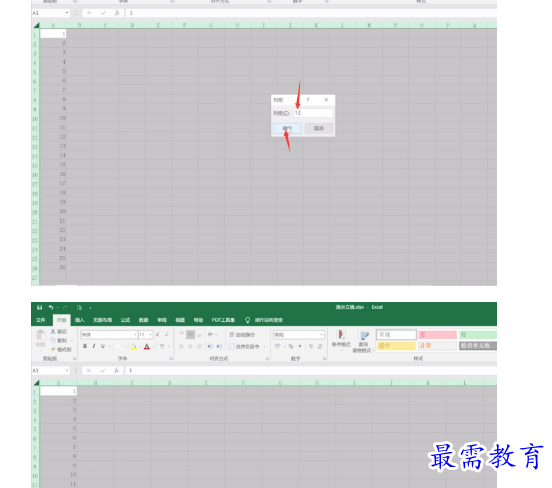Click the Paste clipboard icon
This screenshot has width=552, height=488.
tap(40, 335)
